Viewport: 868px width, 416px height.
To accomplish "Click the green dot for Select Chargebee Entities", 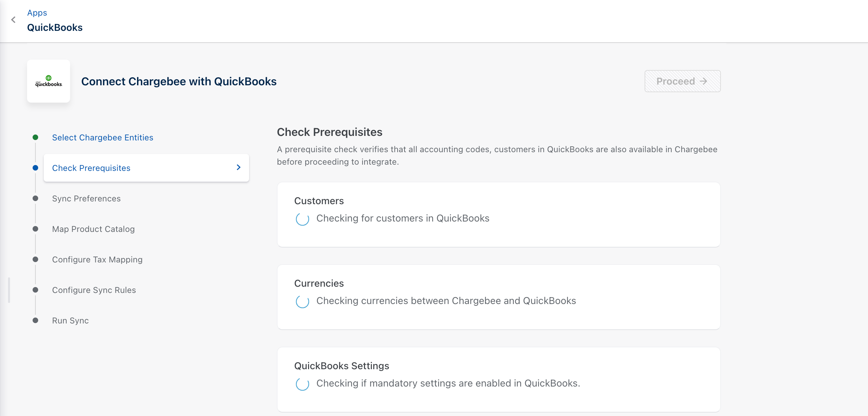I will [35, 137].
